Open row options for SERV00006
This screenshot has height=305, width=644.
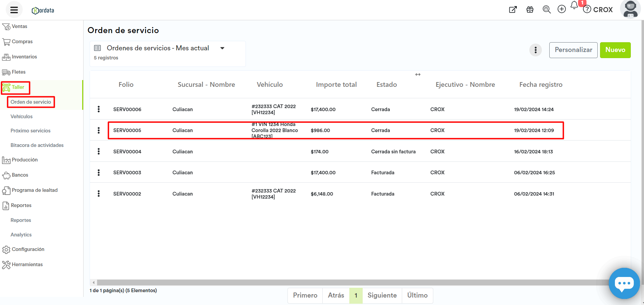point(99,109)
